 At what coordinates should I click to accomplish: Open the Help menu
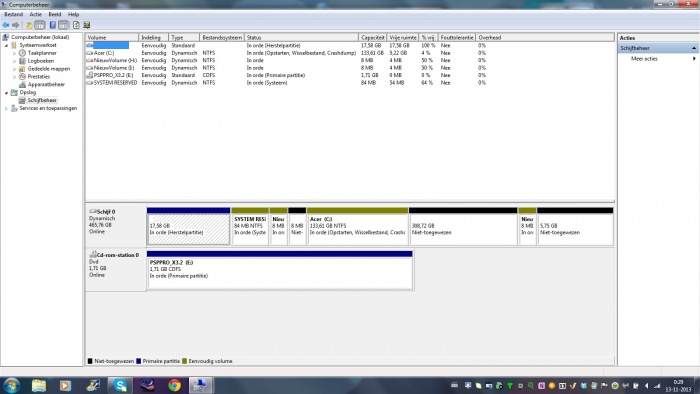73,14
